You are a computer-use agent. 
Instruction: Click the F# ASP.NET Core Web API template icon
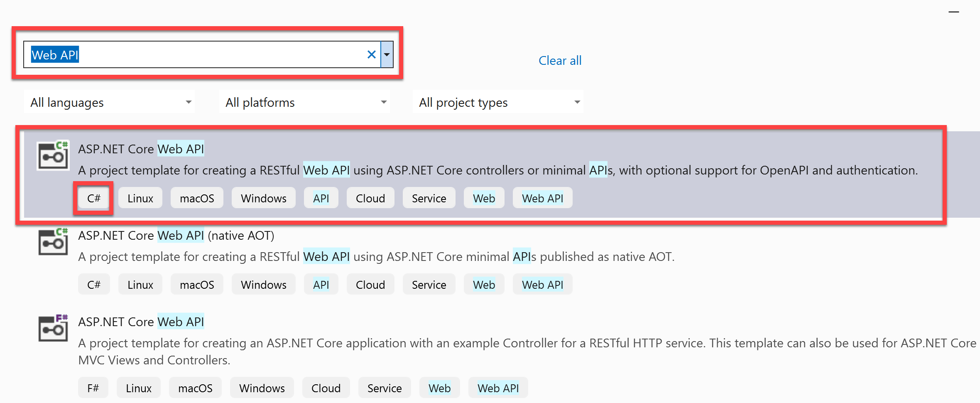point(53,328)
